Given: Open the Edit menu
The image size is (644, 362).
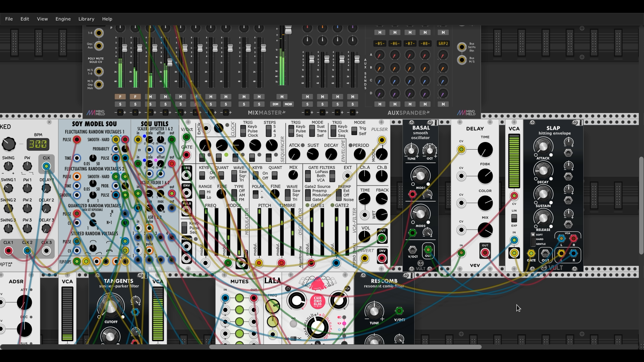Looking at the screenshot, I should pos(25,19).
